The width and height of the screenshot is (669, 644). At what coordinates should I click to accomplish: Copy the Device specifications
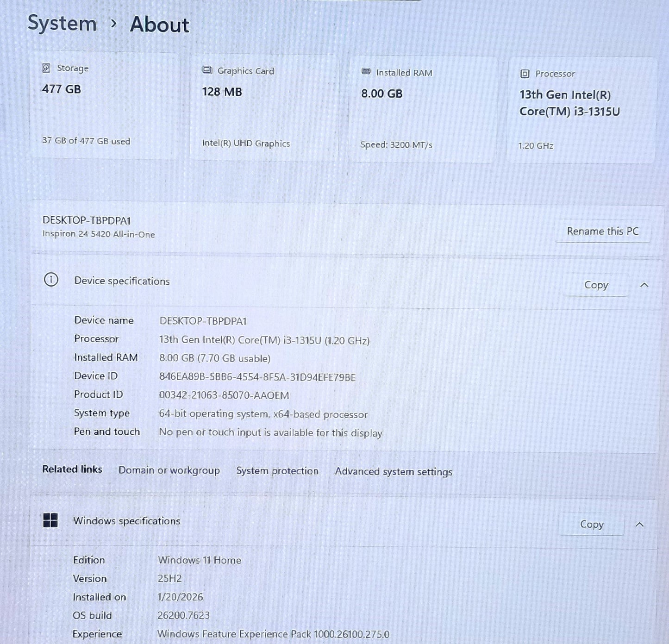(596, 285)
